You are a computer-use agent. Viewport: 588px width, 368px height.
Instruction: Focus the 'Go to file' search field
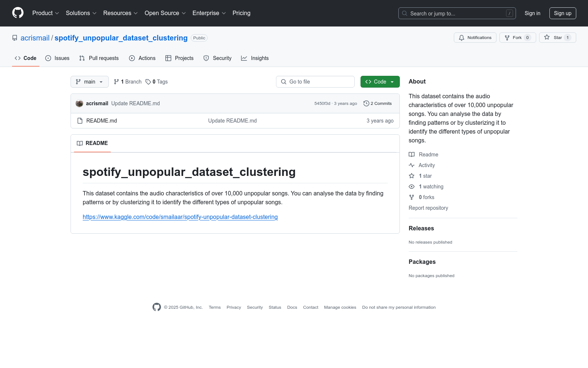[315, 82]
